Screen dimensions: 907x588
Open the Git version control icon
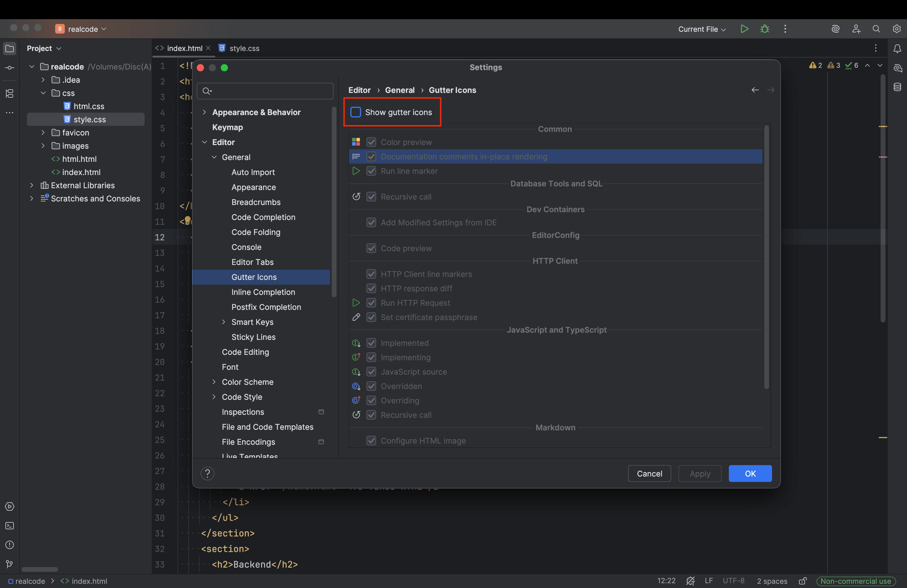point(10,564)
